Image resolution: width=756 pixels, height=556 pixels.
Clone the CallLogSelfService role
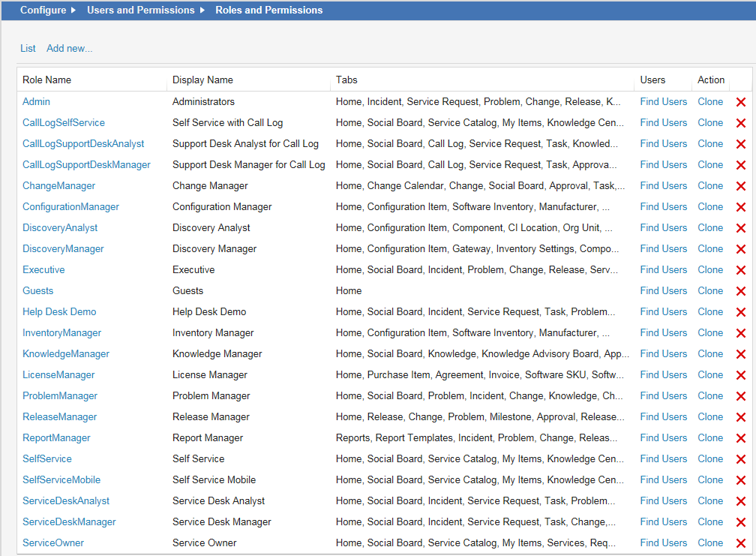[710, 122]
